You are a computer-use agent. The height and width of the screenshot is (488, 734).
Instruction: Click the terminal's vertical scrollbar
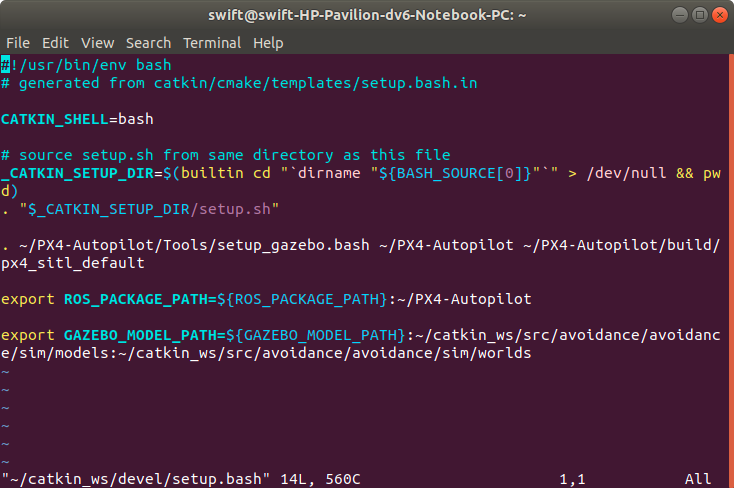[731, 271]
